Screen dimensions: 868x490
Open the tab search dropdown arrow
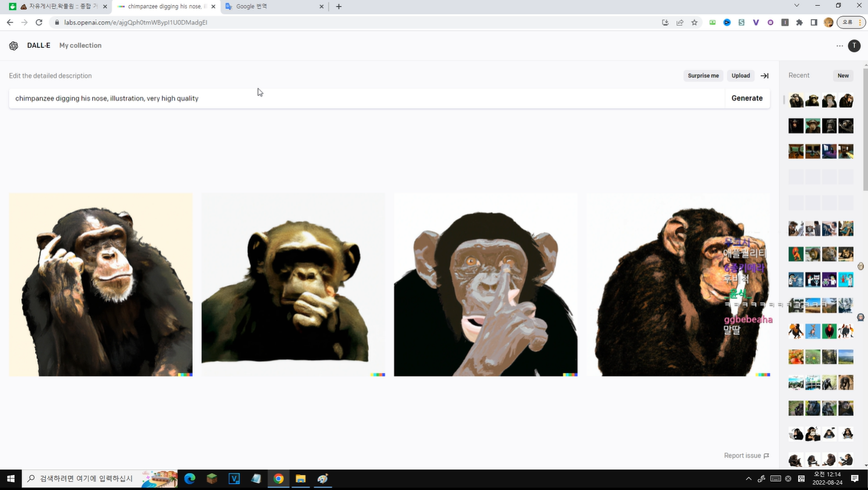click(796, 6)
